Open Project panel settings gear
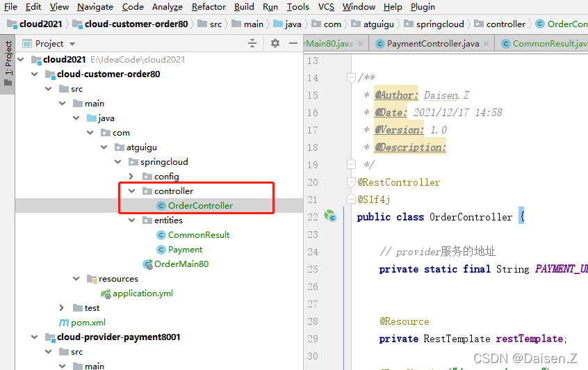The image size is (588, 370). pos(275,43)
